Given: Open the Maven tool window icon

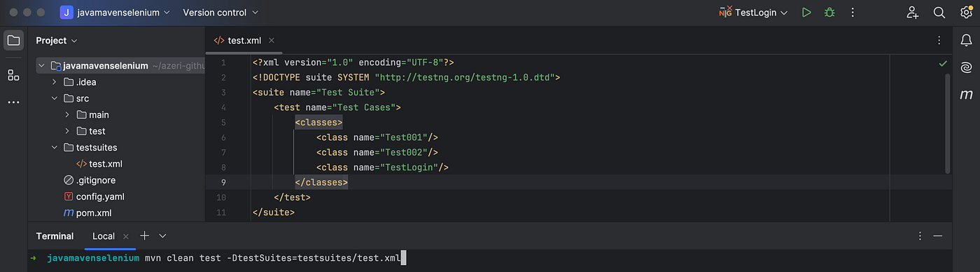Looking at the screenshot, I should tap(966, 95).
